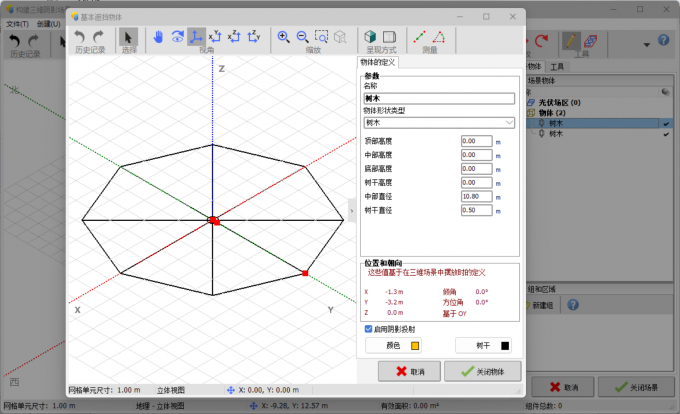Click 底部高度 value field
The height and width of the screenshot is (414, 680).
click(x=477, y=169)
